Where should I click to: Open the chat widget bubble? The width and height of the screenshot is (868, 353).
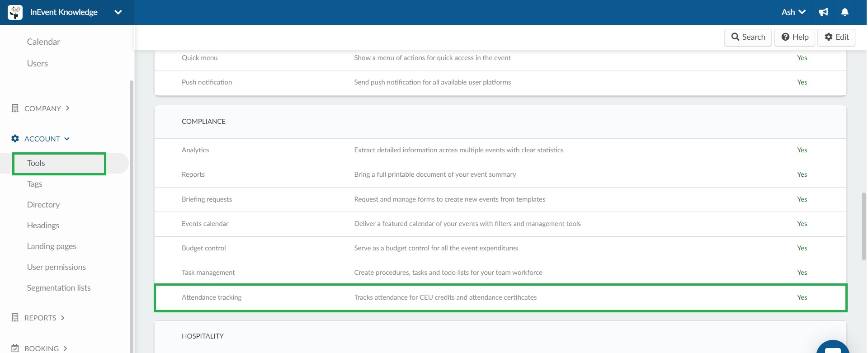tap(833, 347)
